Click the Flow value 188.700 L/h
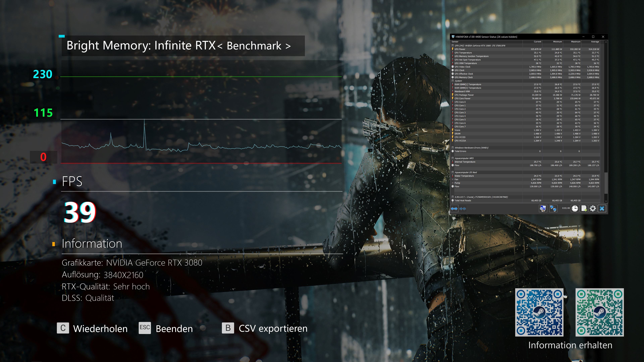This screenshot has width=644, height=362. pyautogui.click(x=535, y=165)
